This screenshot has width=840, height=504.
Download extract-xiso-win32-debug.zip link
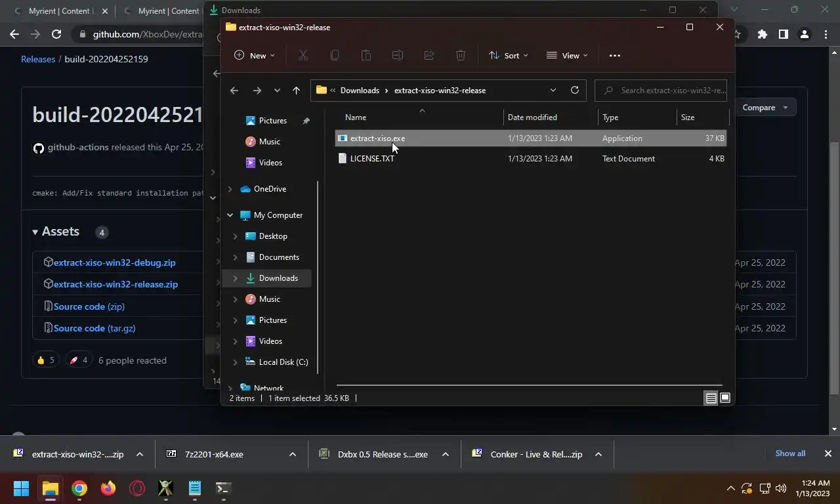(114, 262)
